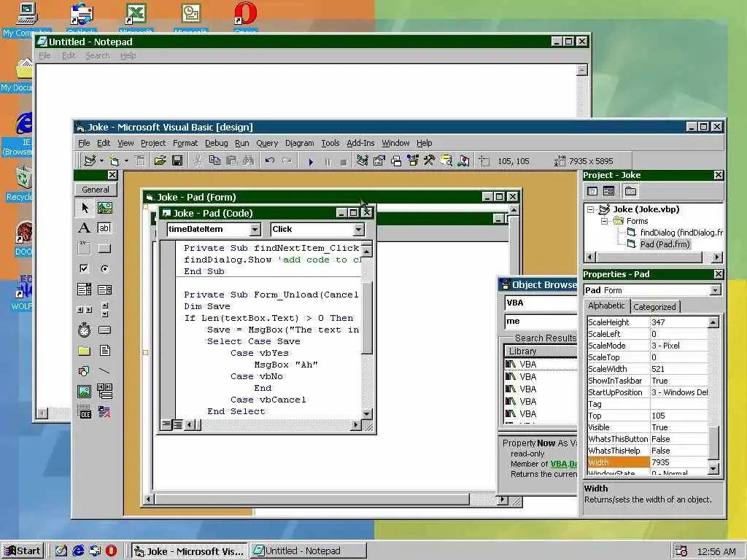Click the Library column header
The height and width of the screenshot is (560, 747).
541,351
